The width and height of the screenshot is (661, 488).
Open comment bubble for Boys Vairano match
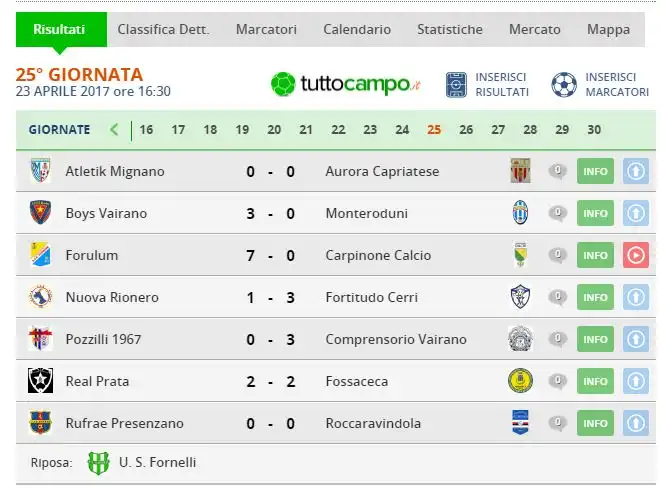point(557,213)
